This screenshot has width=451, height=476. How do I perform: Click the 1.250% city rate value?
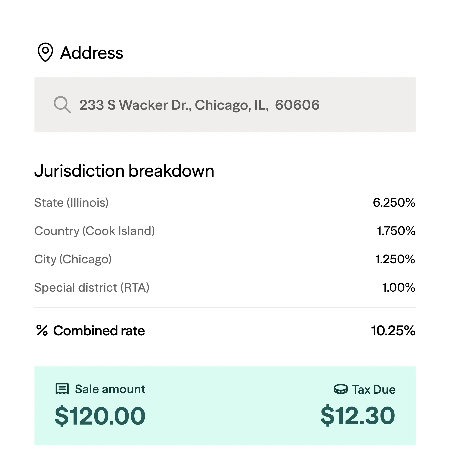point(395,259)
